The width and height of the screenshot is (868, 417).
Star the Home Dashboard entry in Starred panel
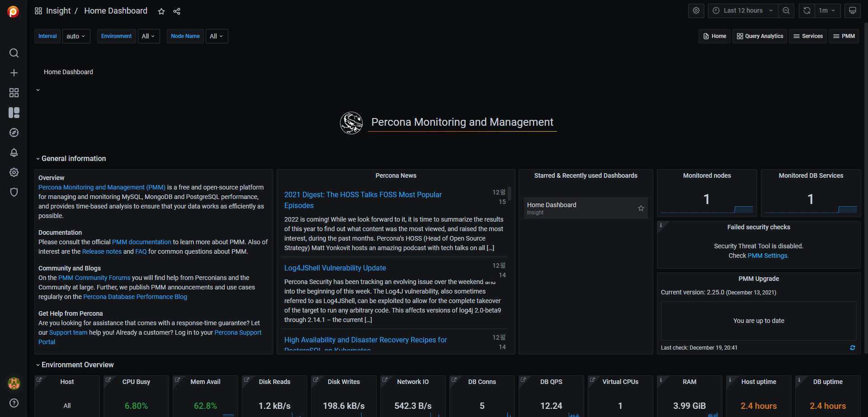coord(641,208)
